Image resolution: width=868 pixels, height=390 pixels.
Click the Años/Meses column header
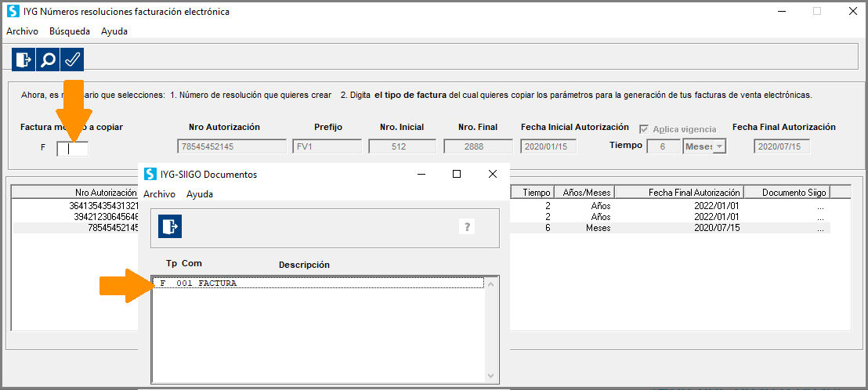click(x=584, y=192)
